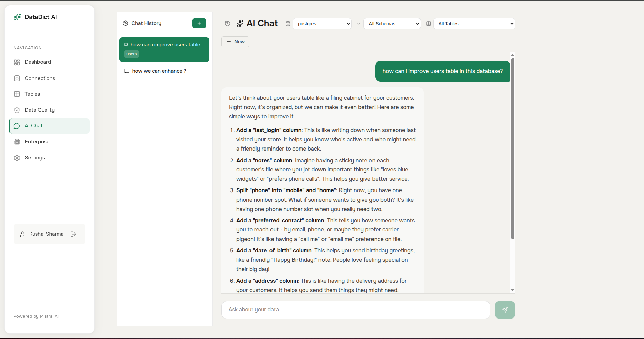Open the 'how we can enhance ?' chat
Viewport: 644px width, 339px height.
click(159, 71)
